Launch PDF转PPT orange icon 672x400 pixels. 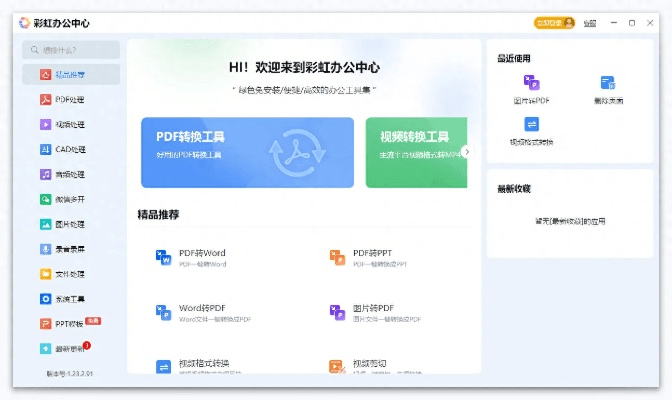coord(337,257)
